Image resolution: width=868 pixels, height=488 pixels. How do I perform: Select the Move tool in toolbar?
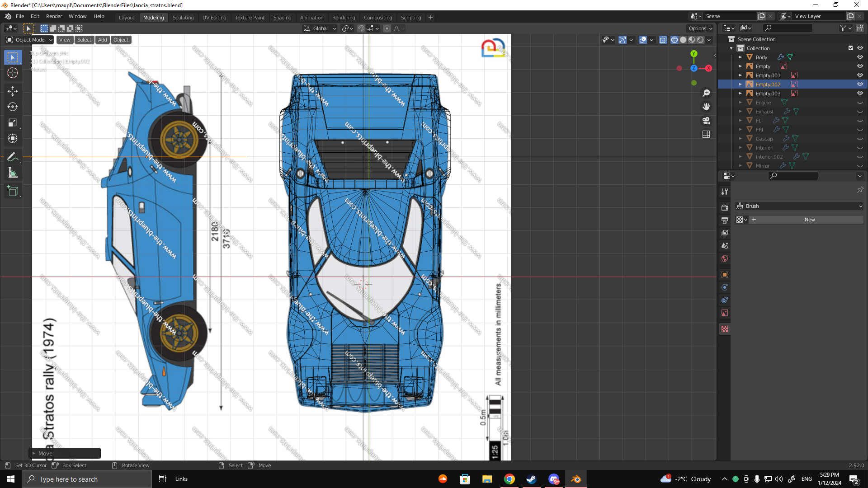click(x=13, y=91)
